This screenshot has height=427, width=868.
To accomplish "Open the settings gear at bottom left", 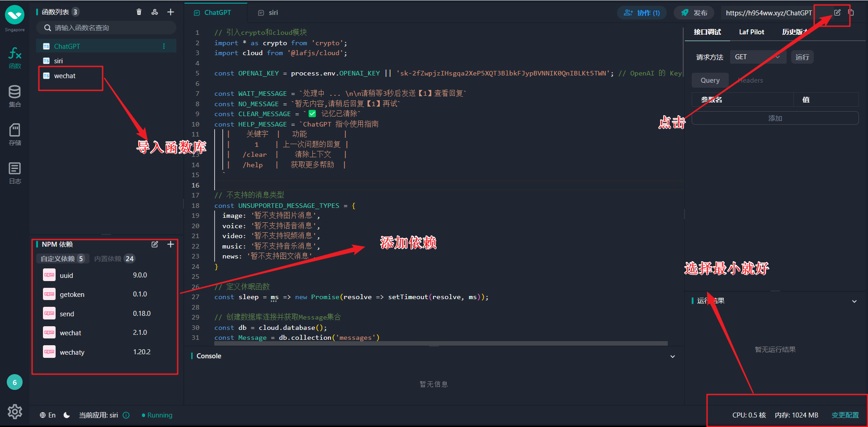I will coord(14,412).
